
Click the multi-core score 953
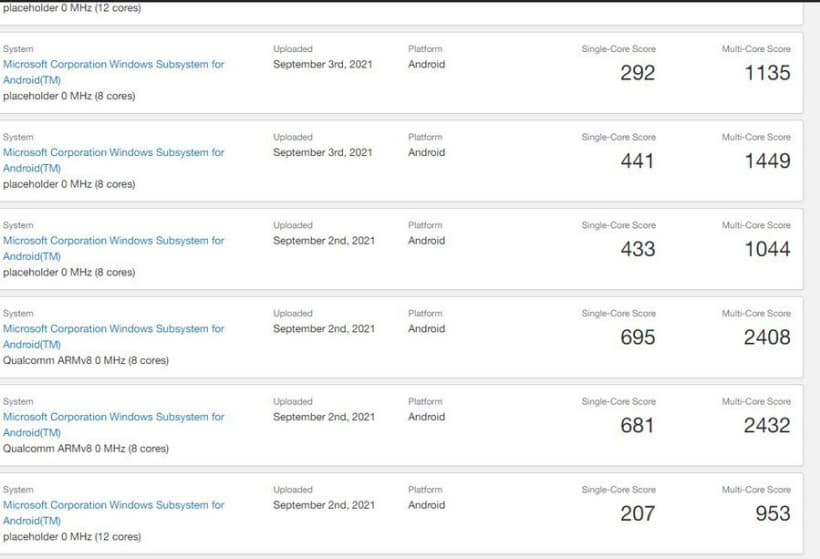tap(773, 513)
